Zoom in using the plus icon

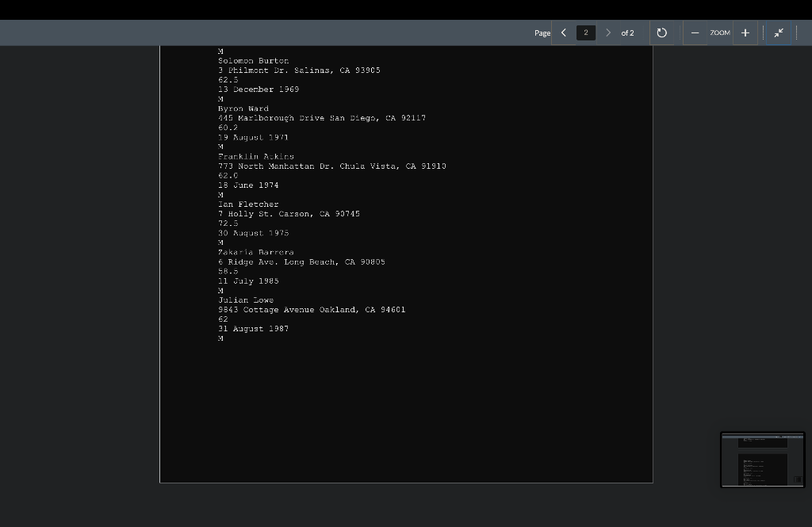(745, 32)
